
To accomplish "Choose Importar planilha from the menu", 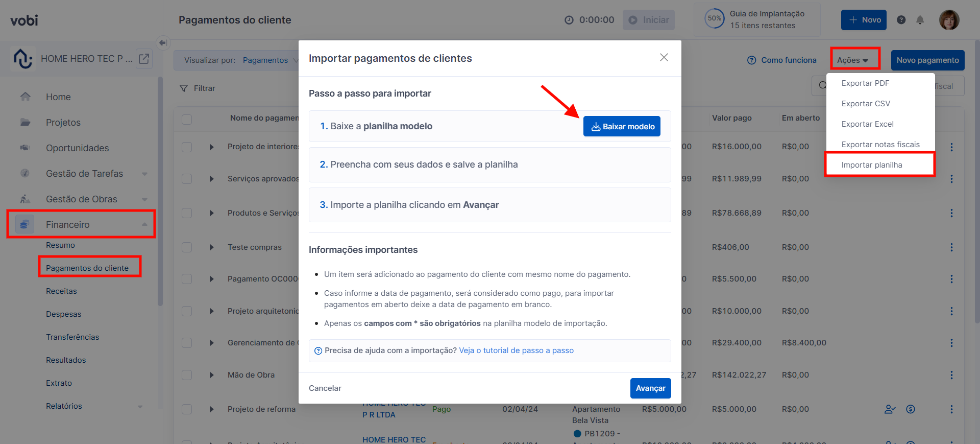I will point(872,165).
